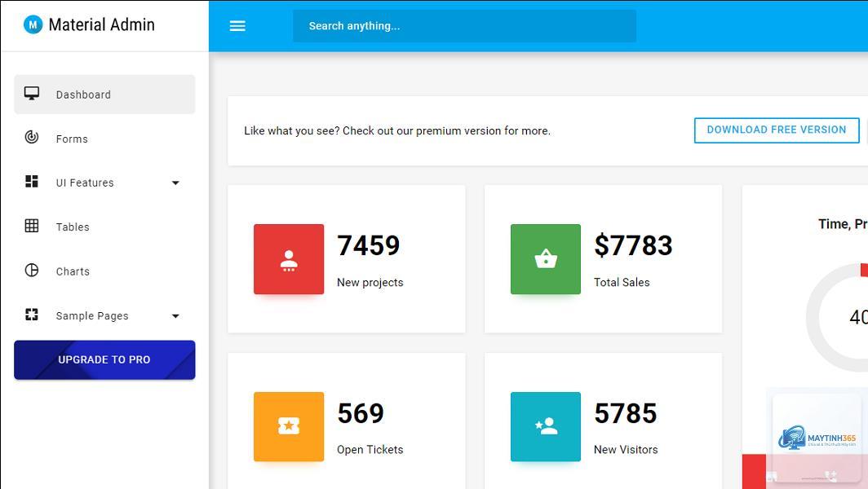Click the "New Visitors" label
The width and height of the screenshot is (868, 489).
click(x=626, y=450)
